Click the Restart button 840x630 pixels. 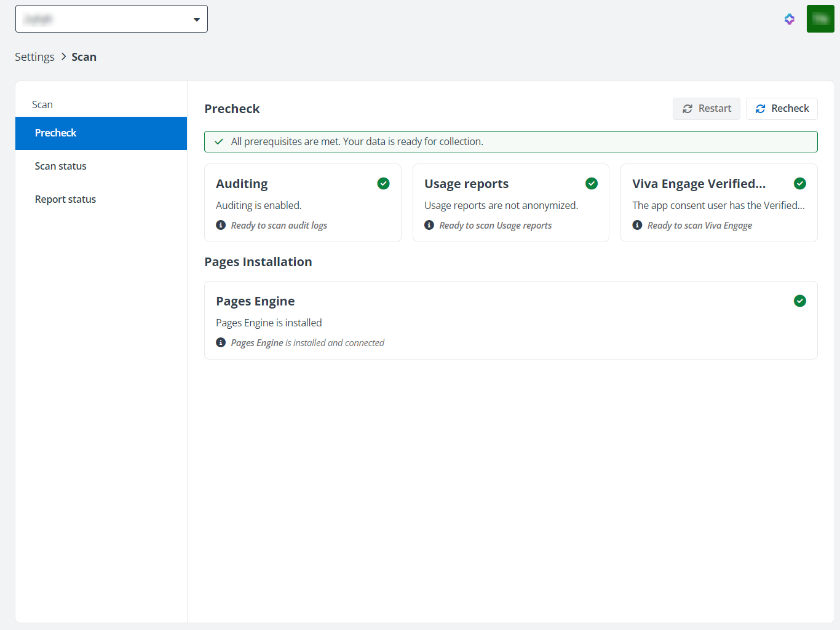pyautogui.click(x=706, y=108)
